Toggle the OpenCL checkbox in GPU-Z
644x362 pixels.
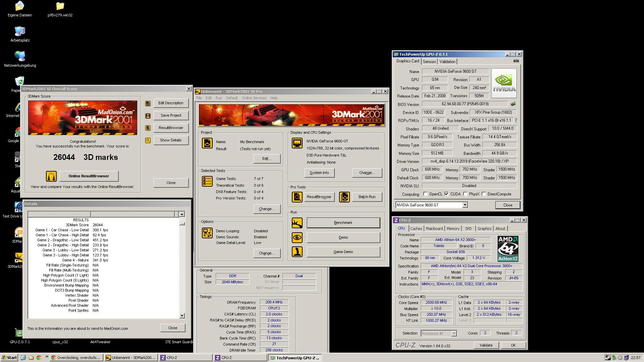click(x=425, y=194)
